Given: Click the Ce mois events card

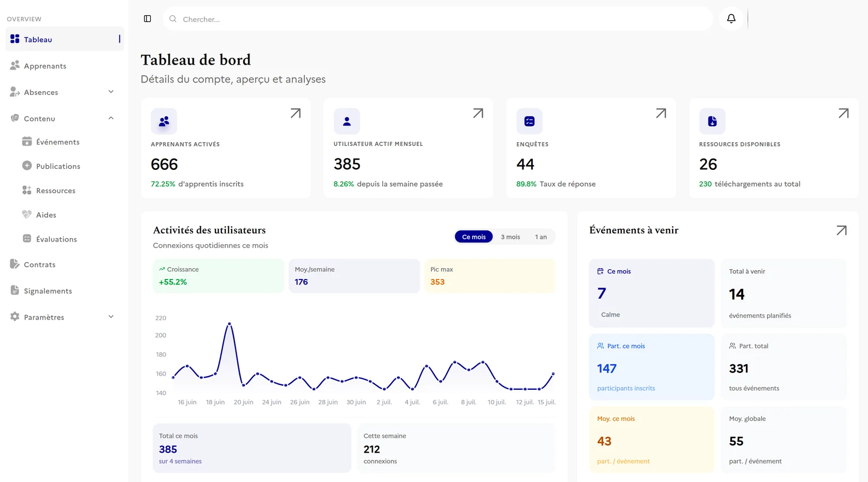Looking at the screenshot, I should click(x=652, y=293).
